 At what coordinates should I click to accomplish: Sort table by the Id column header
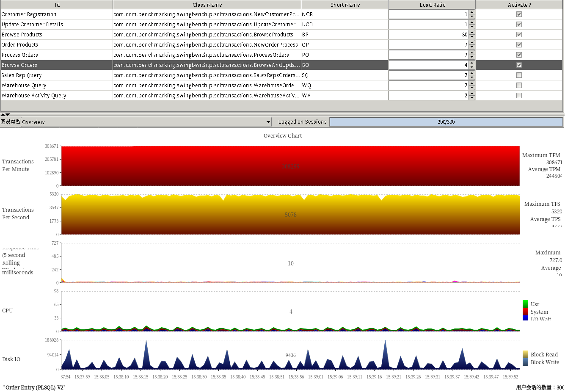pyautogui.click(x=57, y=5)
